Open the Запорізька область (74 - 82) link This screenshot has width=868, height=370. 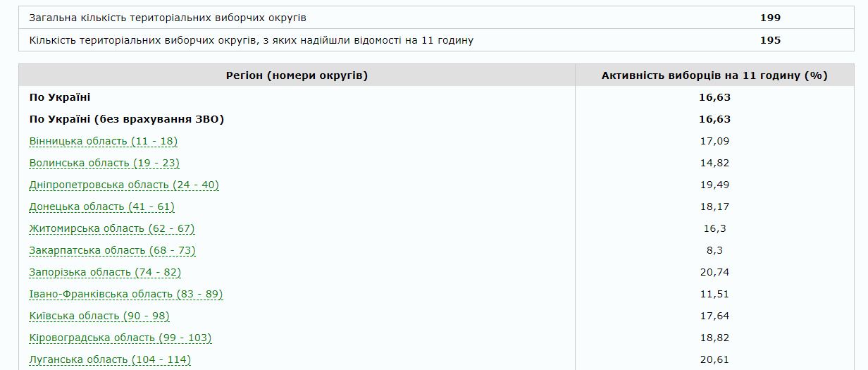(x=105, y=272)
